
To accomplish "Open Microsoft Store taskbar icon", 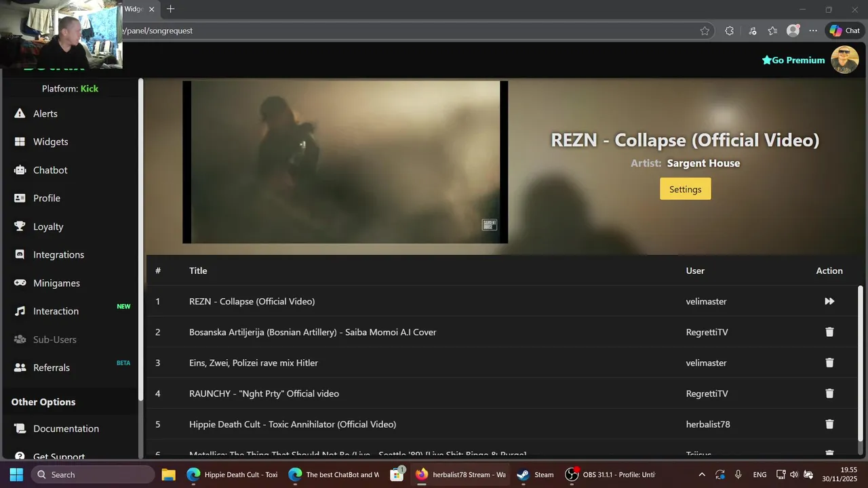I will [x=397, y=474].
